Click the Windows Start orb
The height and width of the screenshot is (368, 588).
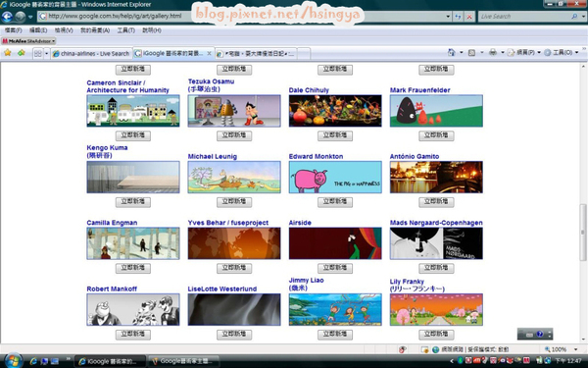13,361
